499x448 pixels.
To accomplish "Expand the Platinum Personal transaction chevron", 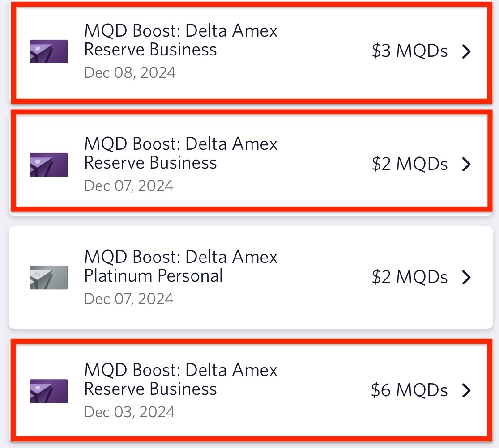I will [x=467, y=277].
